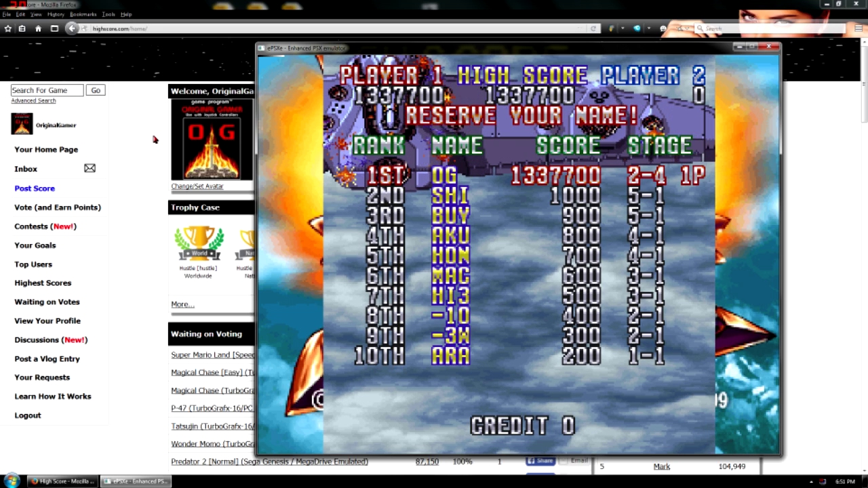
Task: Show hidden system tray icons arrow
Action: click(x=811, y=481)
